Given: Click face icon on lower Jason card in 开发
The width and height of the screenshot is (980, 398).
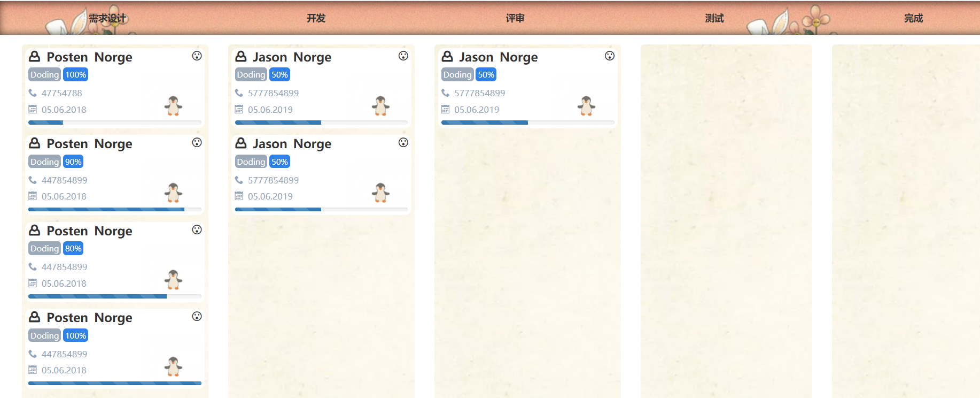Looking at the screenshot, I should 403,142.
